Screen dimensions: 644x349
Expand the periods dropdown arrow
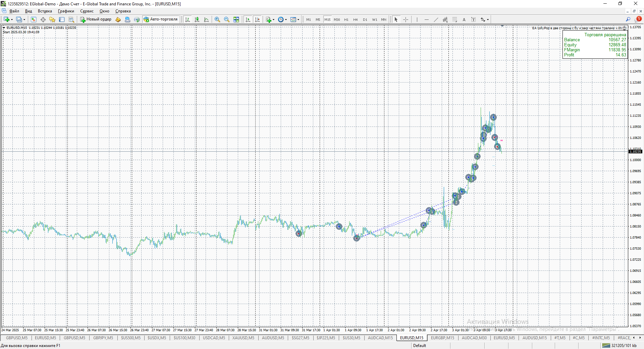coord(286,19)
